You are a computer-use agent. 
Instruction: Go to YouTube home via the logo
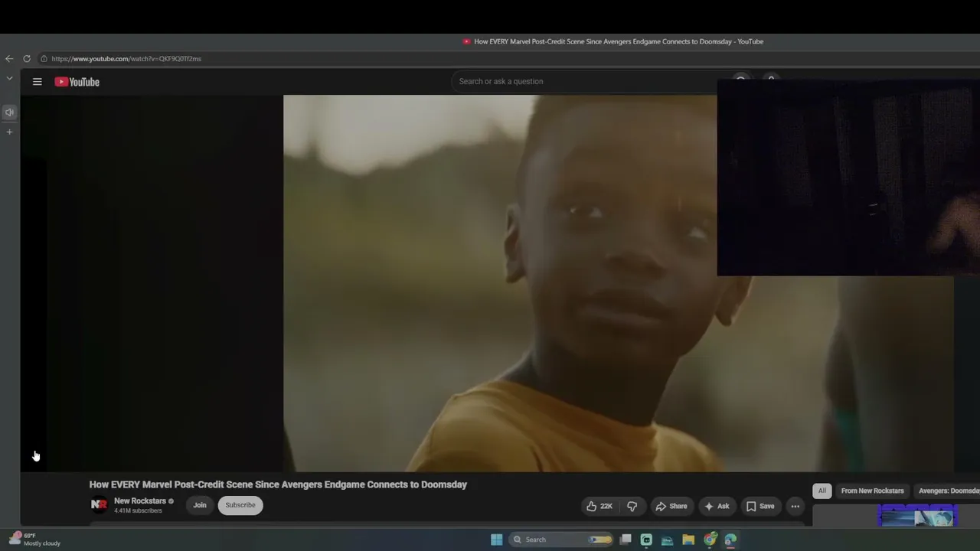click(x=77, y=82)
